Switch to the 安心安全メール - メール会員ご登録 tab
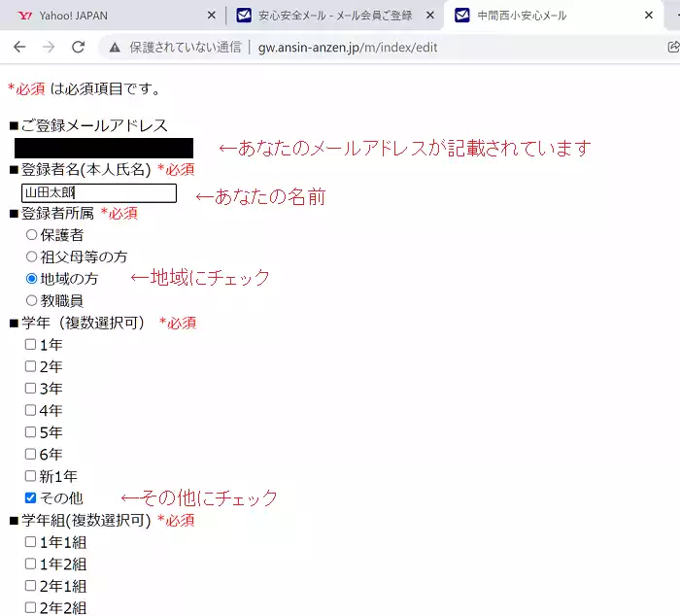The width and height of the screenshot is (680, 616). [x=335, y=16]
